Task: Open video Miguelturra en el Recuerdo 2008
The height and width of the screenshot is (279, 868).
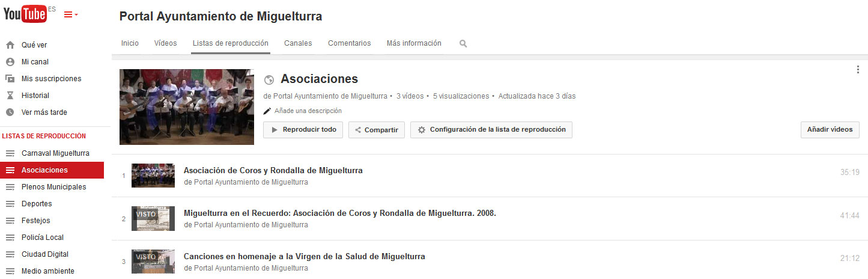Action: coord(340,213)
